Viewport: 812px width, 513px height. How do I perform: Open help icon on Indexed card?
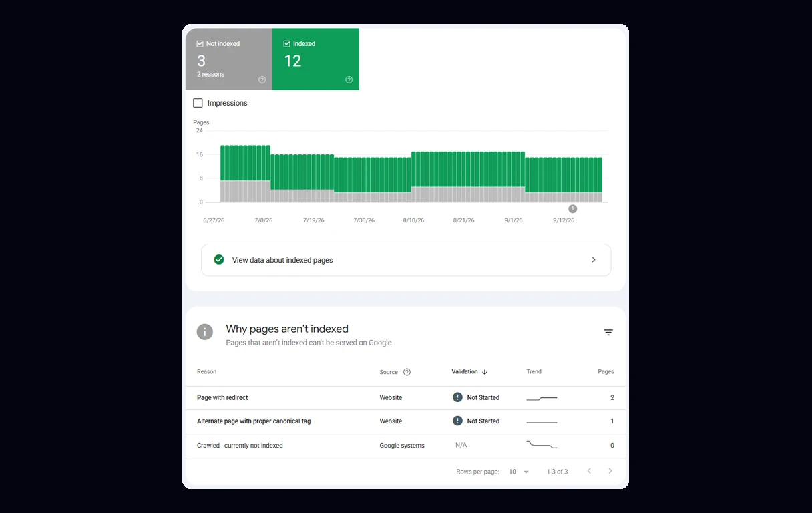[349, 80]
